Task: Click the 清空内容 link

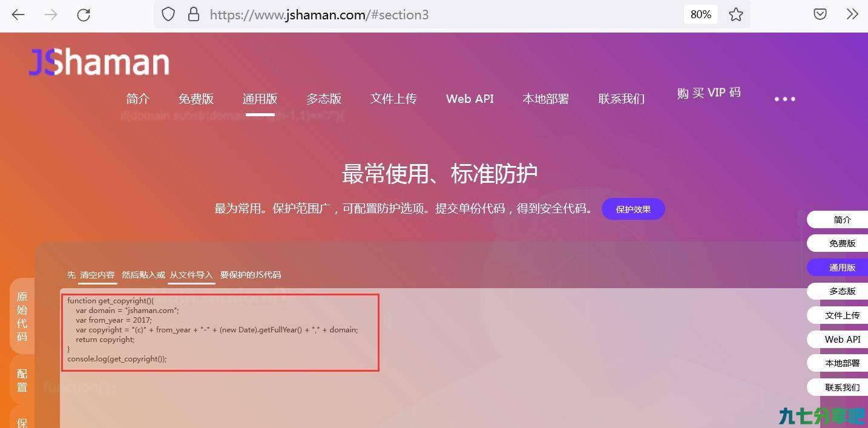Action: (97, 275)
